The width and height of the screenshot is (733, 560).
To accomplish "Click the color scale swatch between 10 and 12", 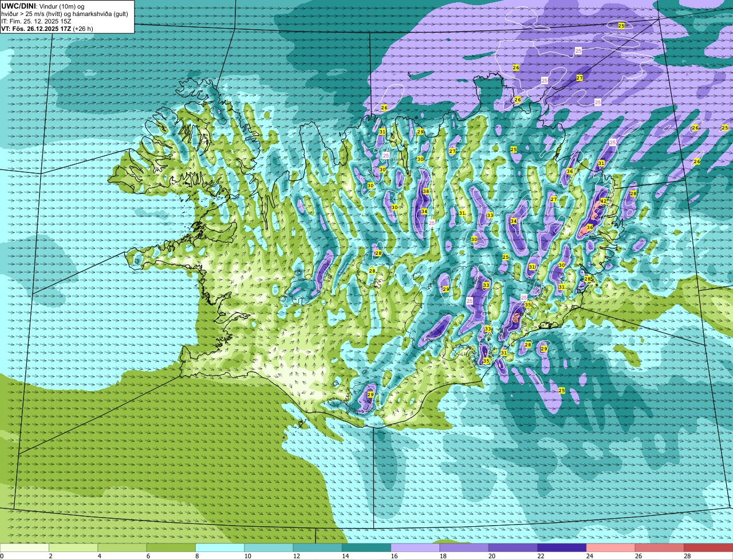I will (x=269, y=547).
